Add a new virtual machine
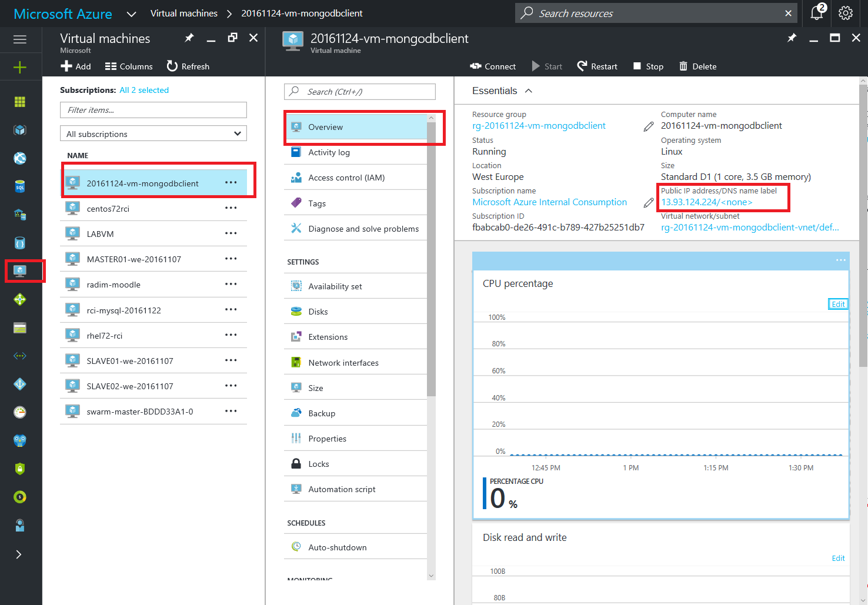The image size is (868, 605). (x=76, y=66)
